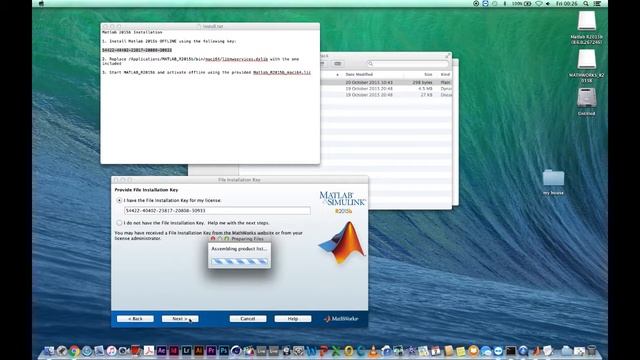
Task: Click the Matlab_R2015b_maci64.lic link text
Action: pyautogui.click(x=282, y=72)
